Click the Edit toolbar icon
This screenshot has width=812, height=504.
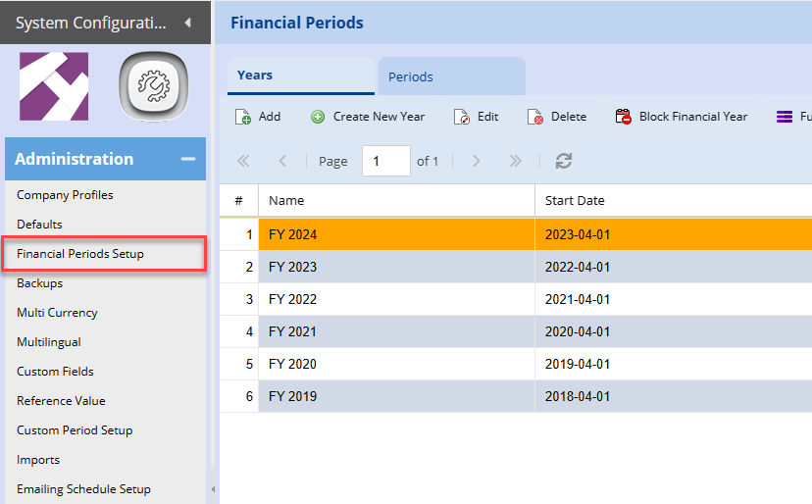coord(462,117)
